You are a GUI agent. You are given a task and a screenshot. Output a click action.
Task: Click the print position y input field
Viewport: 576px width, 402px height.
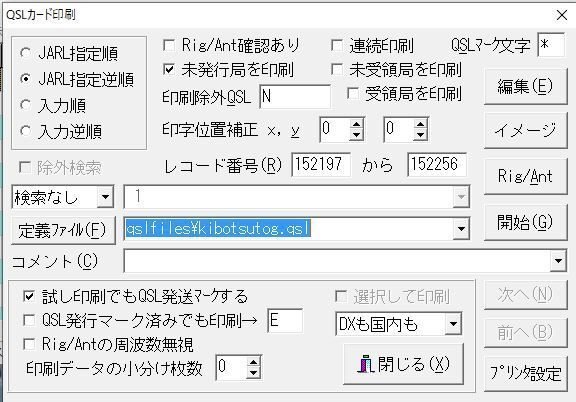pyautogui.click(x=399, y=129)
